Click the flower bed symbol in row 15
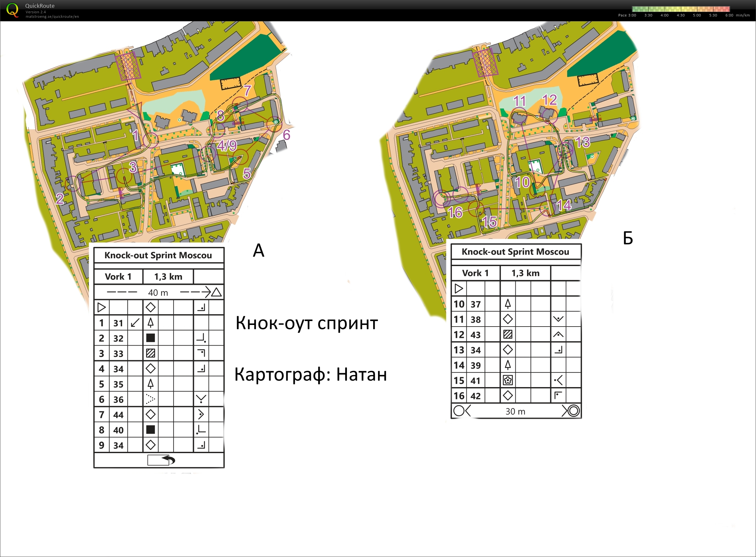756x557 pixels. point(508,380)
